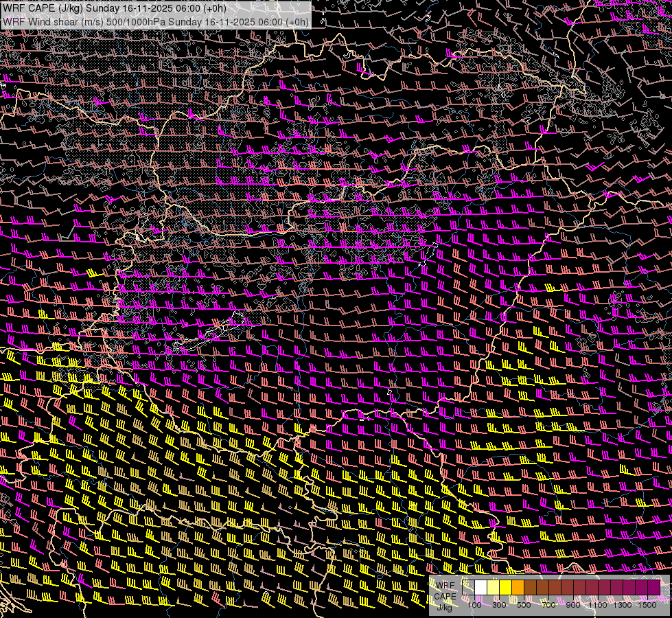Click the legend value 1300
The height and width of the screenshot is (618, 672).
tap(623, 605)
